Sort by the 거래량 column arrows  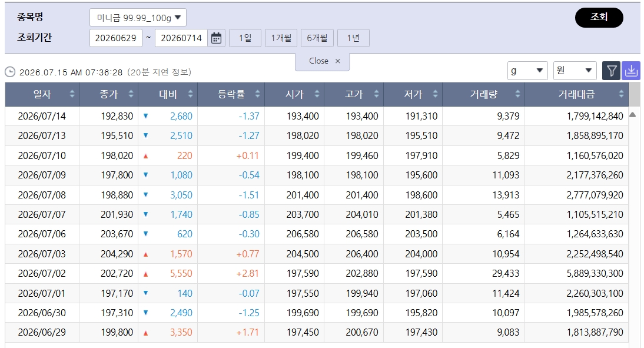tap(517, 94)
